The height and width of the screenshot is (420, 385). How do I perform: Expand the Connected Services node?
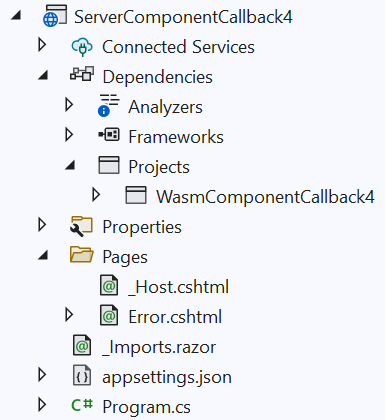[42, 45]
